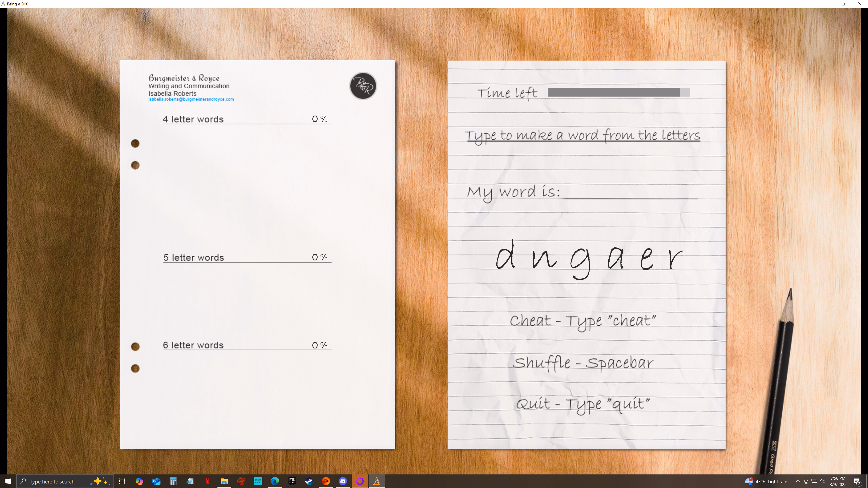Open Task View from the taskbar
This screenshot has height=488, width=868.
pos(122,481)
